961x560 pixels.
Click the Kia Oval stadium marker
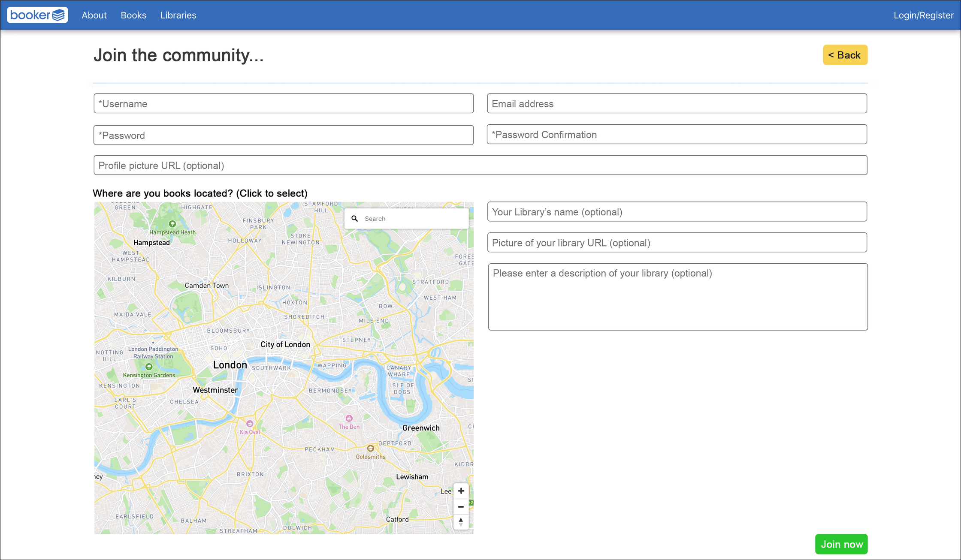point(250,424)
